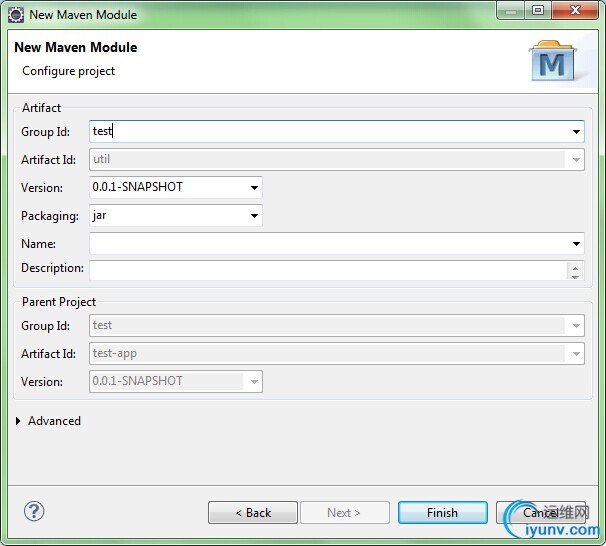Image resolution: width=606 pixels, height=546 pixels.
Task: Open the Packaging jar dropdown
Action: pos(254,216)
